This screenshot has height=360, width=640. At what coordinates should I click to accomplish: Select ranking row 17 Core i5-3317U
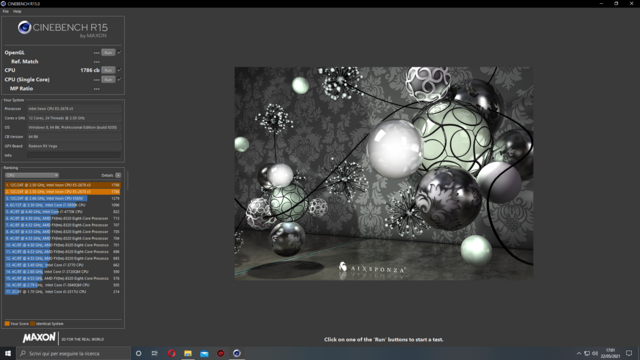click(62, 291)
